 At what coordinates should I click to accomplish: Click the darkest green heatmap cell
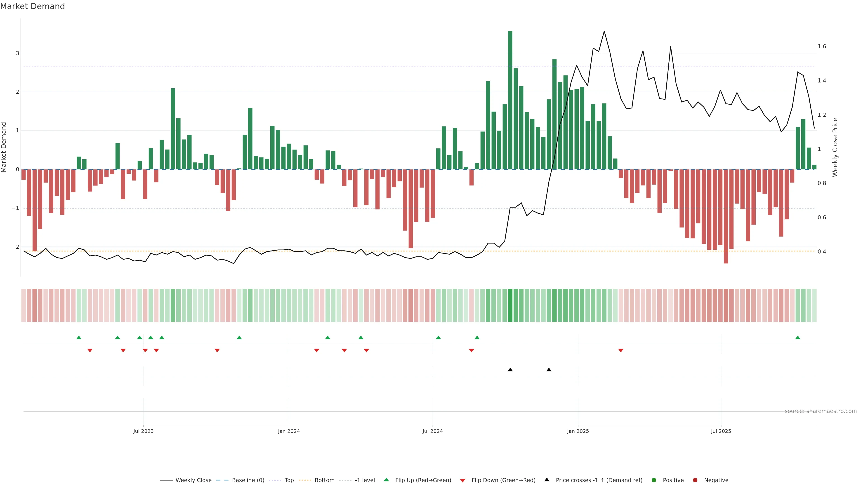pos(510,305)
